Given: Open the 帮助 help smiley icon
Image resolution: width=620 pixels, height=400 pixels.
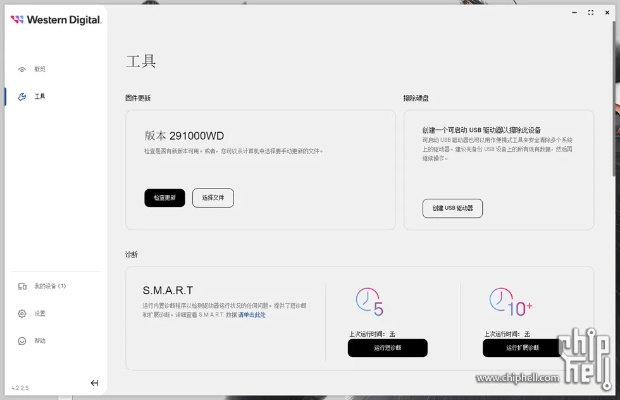Looking at the screenshot, I should (22, 341).
